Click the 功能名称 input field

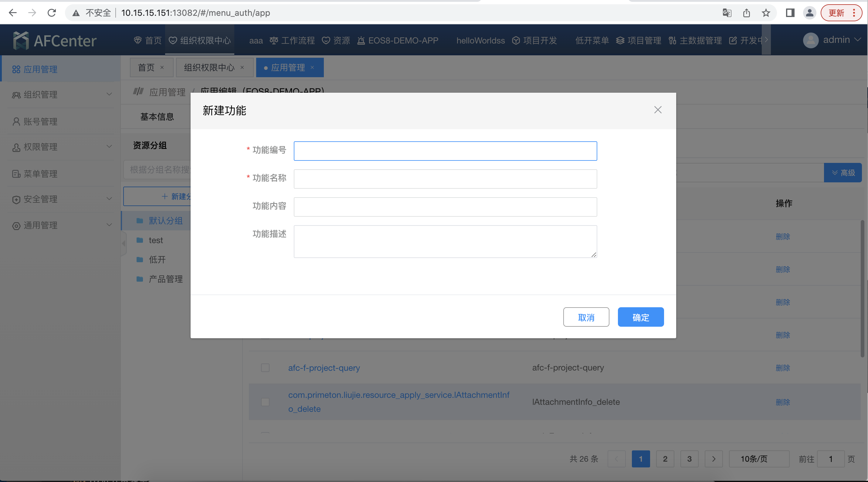(445, 179)
